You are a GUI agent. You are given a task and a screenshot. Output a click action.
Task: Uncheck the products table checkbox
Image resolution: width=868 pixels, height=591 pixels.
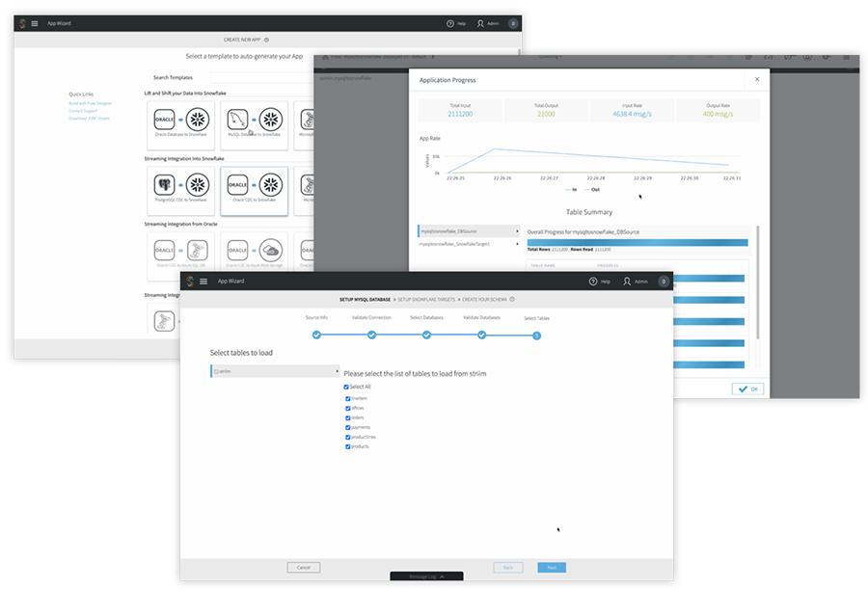(347, 446)
